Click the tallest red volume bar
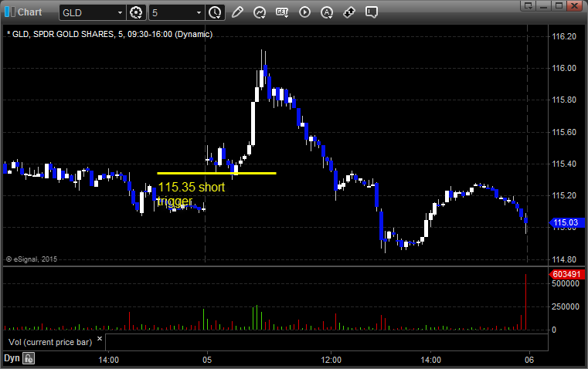The height and width of the screenshot is (369, 588). coord(525,302)
